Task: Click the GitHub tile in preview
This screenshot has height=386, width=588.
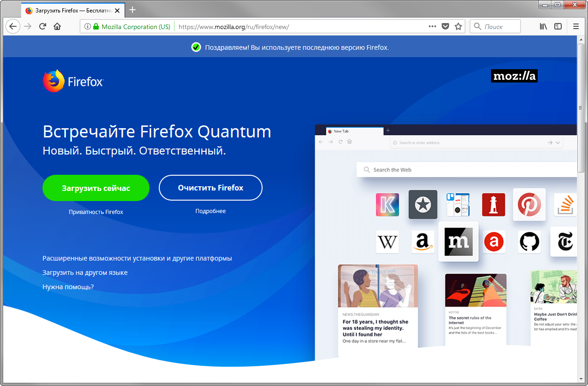Action: [x=529, y=242]
